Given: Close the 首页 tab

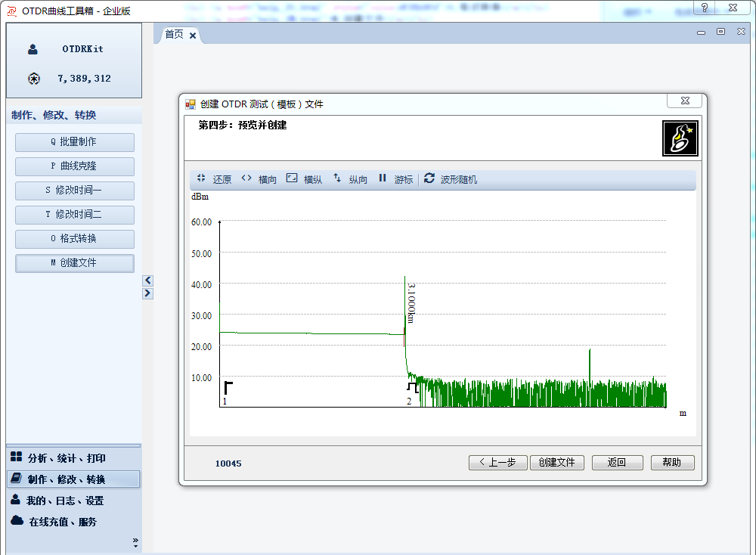Looking at the screenshot, I should pyautogui.click(x=193, y=36).
